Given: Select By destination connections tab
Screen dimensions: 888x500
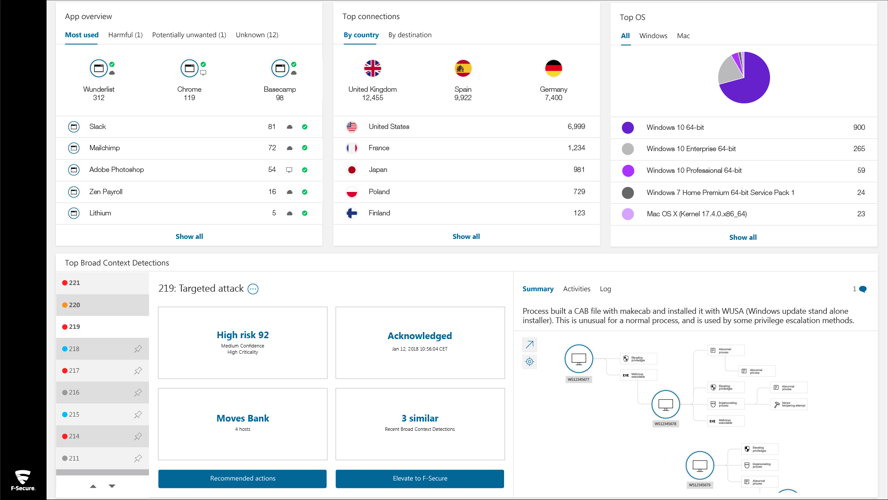Looking at the screenshot, I should coord(410,35).
